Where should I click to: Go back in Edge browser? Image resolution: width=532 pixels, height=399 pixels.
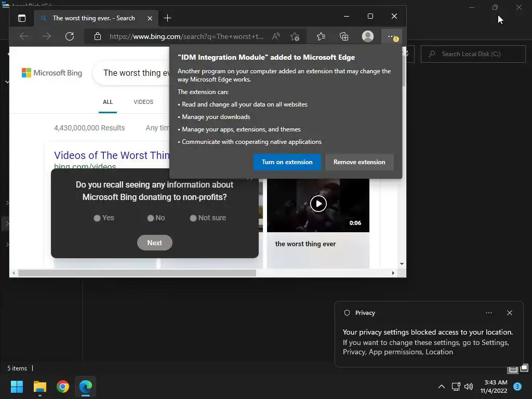tap(24, 36)
